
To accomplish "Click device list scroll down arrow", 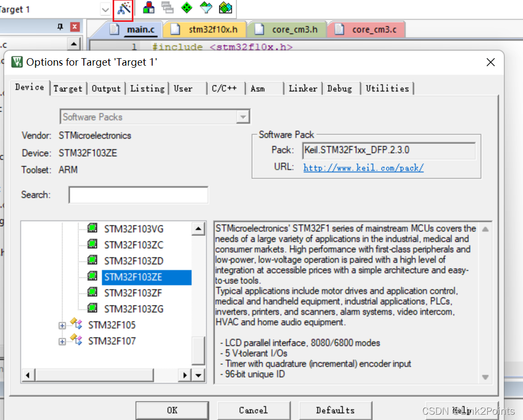I will point(199,375).
